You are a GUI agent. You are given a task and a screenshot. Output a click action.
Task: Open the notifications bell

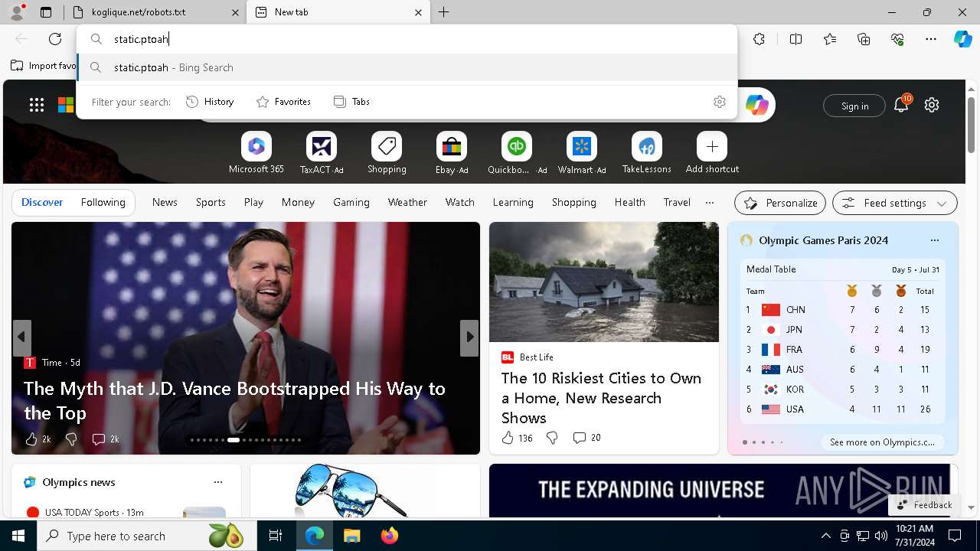click(x=901, y=106)
